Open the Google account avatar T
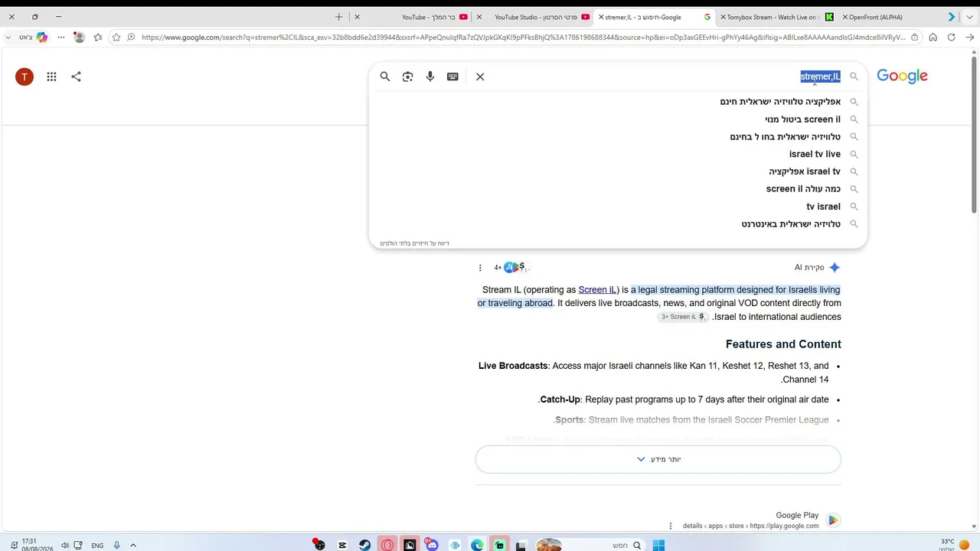Image resolution: width=980 pixels, height=551 pixels. 24,77
